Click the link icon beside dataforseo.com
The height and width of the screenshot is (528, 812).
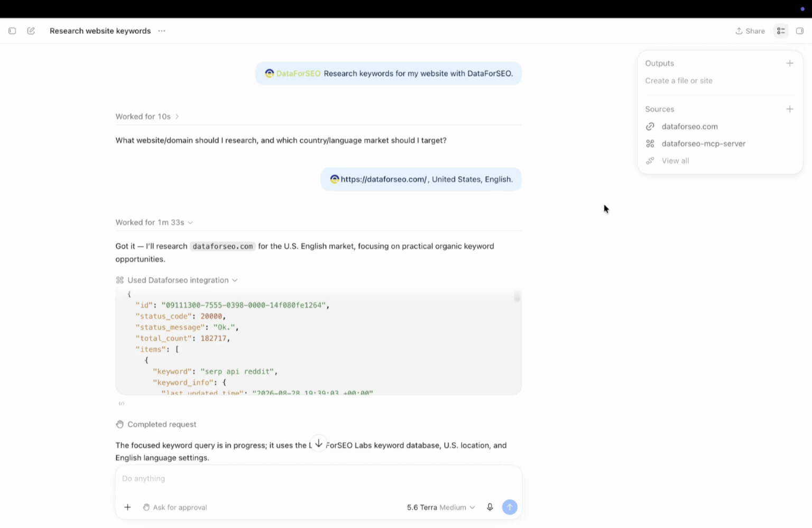[x=650, y=126]
